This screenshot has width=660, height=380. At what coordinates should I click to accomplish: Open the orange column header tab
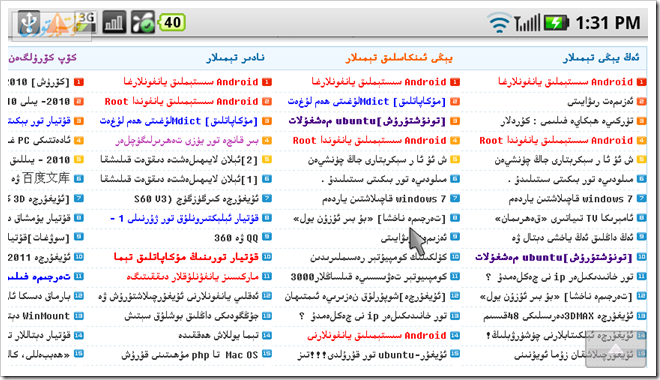399,58
